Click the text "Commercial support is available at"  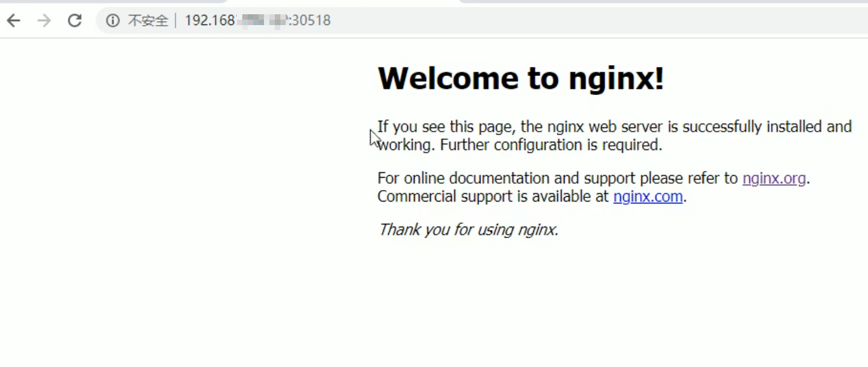[493, 197]
